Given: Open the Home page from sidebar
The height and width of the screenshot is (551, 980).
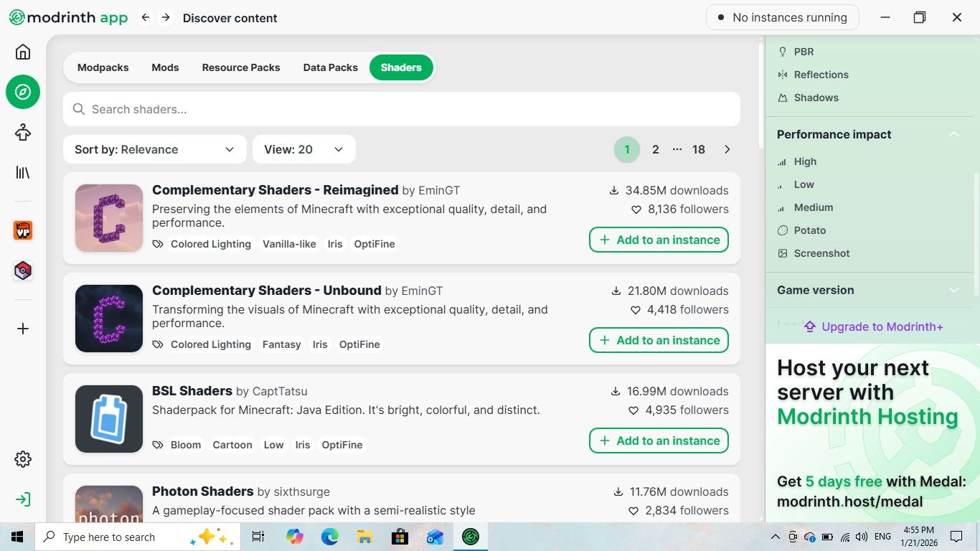Looking at the screenshot, I should click(x=23, y=52).
